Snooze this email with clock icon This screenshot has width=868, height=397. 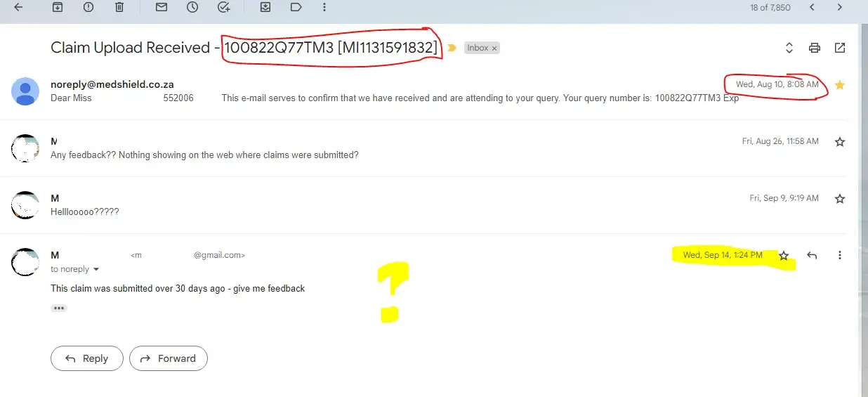(x=192, y=7)
